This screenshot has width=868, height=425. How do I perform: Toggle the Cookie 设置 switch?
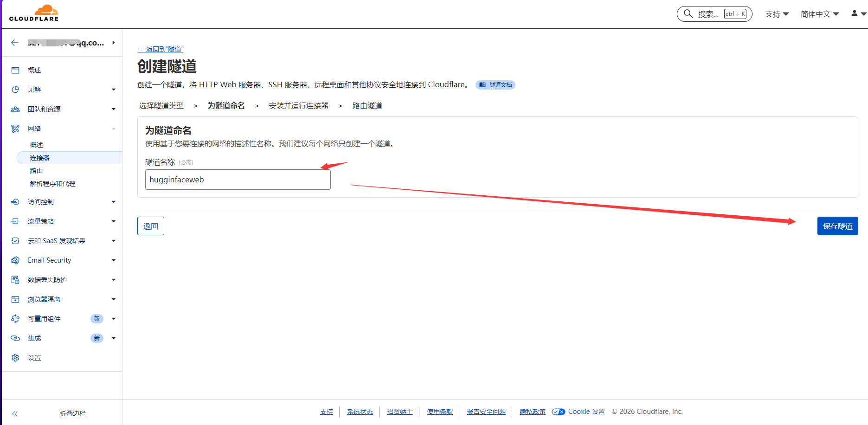(558, 412)
